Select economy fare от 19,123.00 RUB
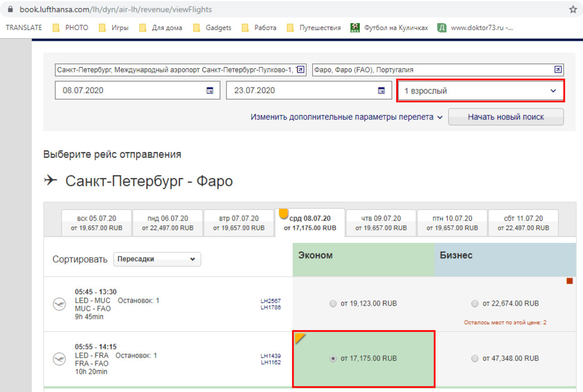The width and height of the screenshot is (583, 392). [x=333, y=304]
